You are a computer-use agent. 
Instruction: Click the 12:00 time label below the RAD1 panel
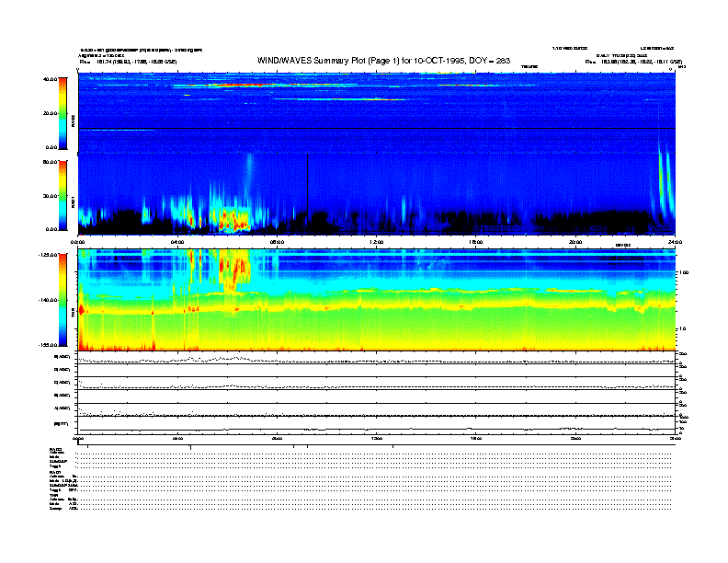(x=377, y=242)
